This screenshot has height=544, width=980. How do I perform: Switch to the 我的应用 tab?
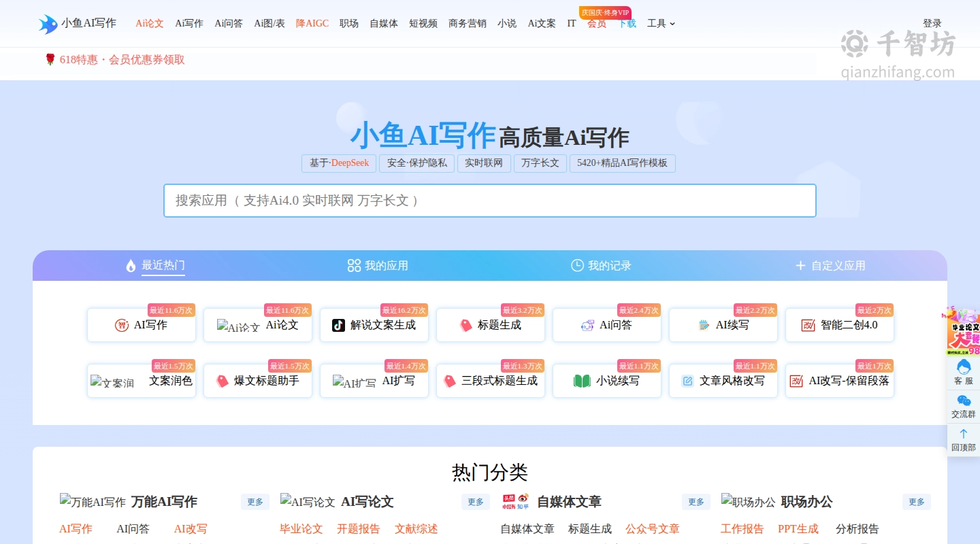click(378, 265)
